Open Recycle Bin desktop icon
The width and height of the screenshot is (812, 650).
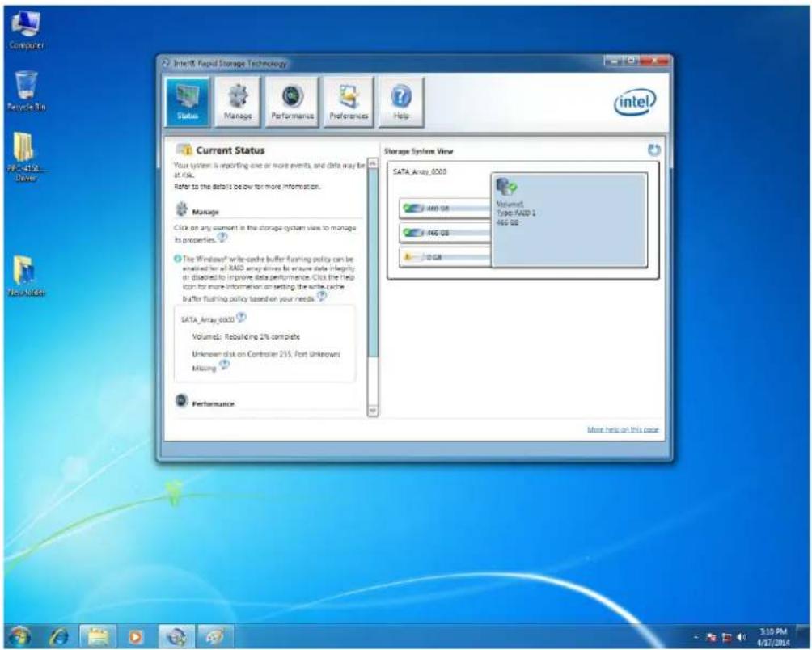tap(26, 91)
